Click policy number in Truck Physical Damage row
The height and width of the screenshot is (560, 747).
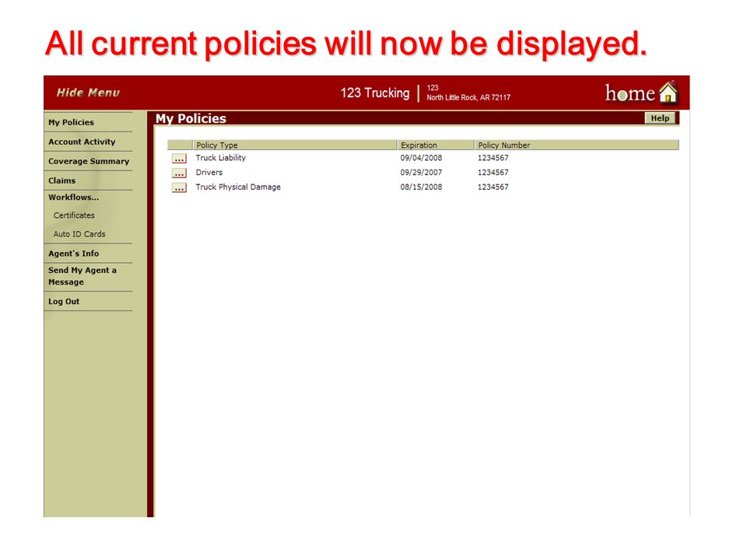click(493, 187)
